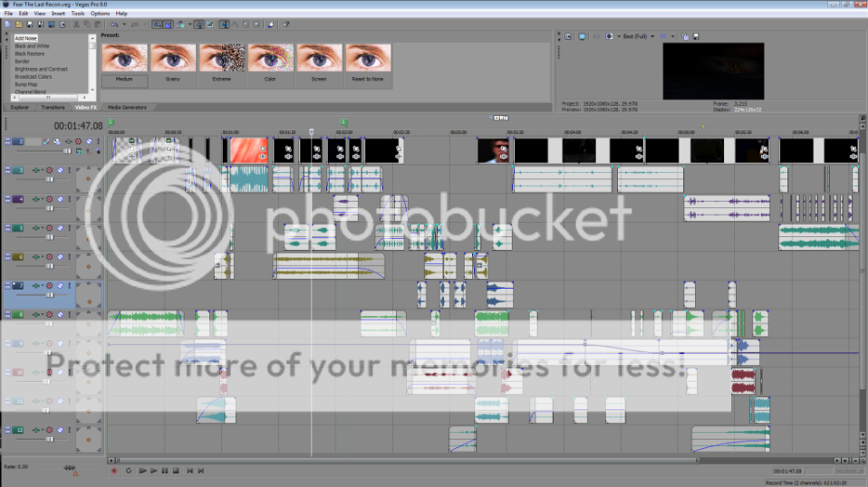Click the New project toolbar icon
Image resolution: width=868 pixels, height=487 pixels.
[x=8, y=24]
